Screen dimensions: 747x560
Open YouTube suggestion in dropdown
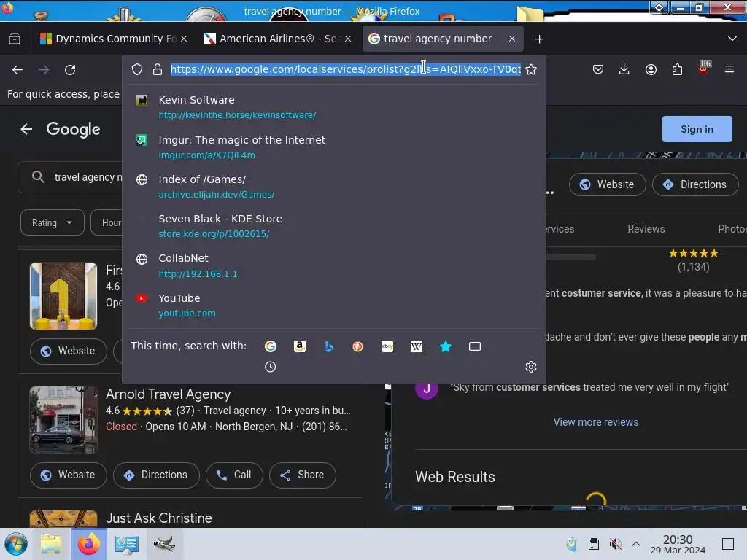(333, 306)
